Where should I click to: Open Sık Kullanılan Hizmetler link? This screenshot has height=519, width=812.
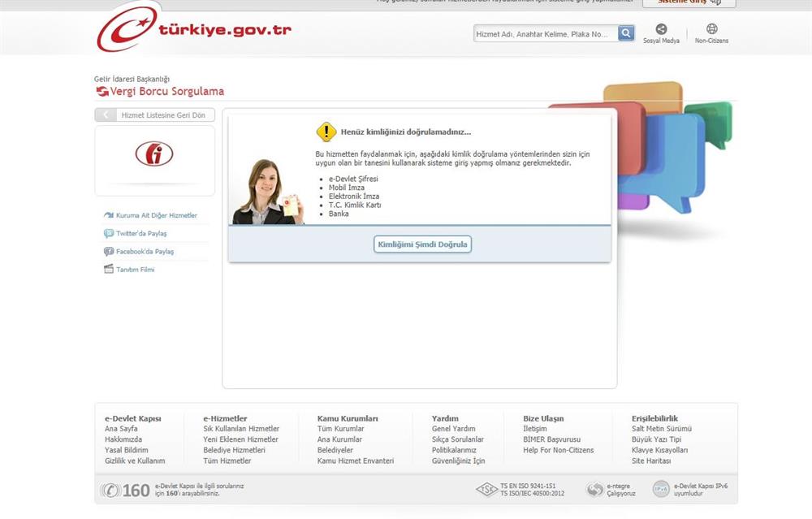click(241, 429)
